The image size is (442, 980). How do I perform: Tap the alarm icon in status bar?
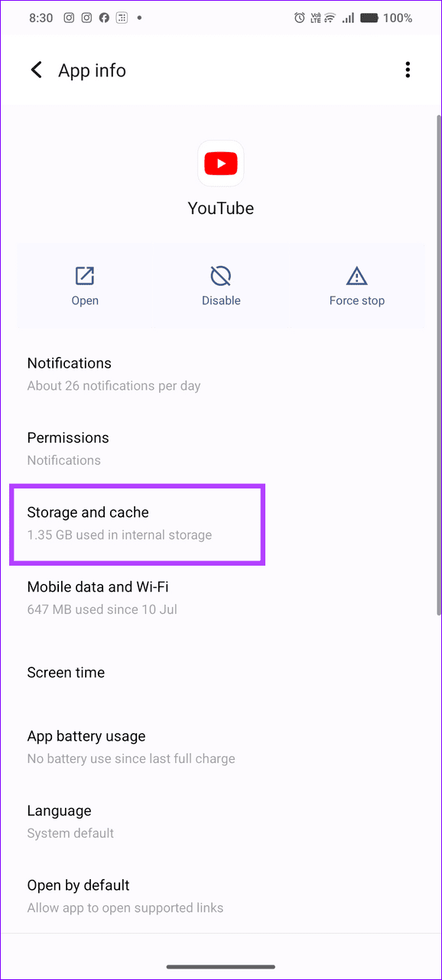point(300,18)
